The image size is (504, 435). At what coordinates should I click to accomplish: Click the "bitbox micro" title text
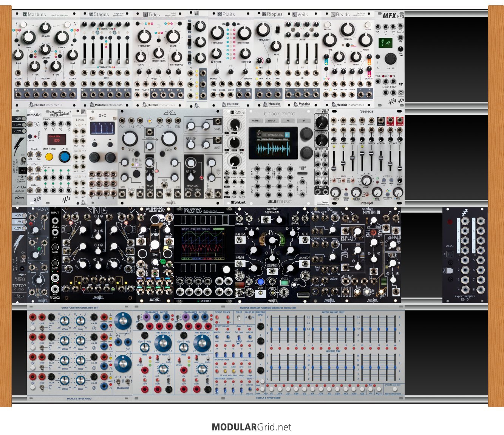click(x=280, y=114)
